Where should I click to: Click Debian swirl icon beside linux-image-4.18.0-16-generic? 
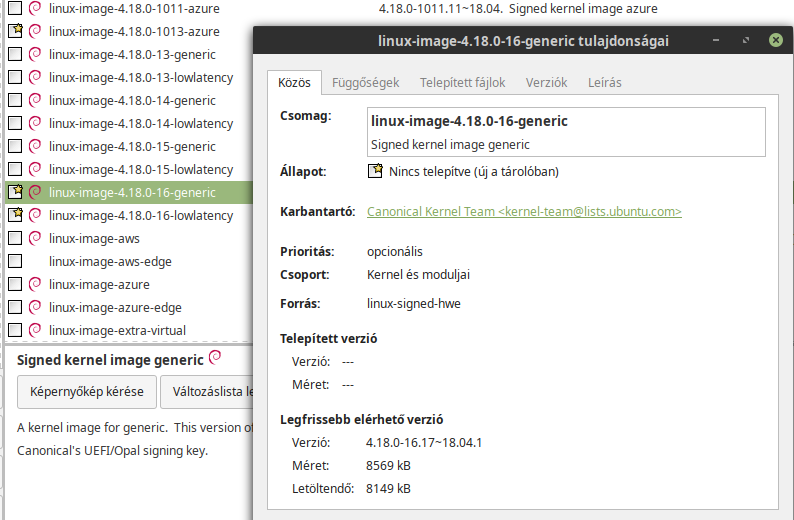point(35,192)
